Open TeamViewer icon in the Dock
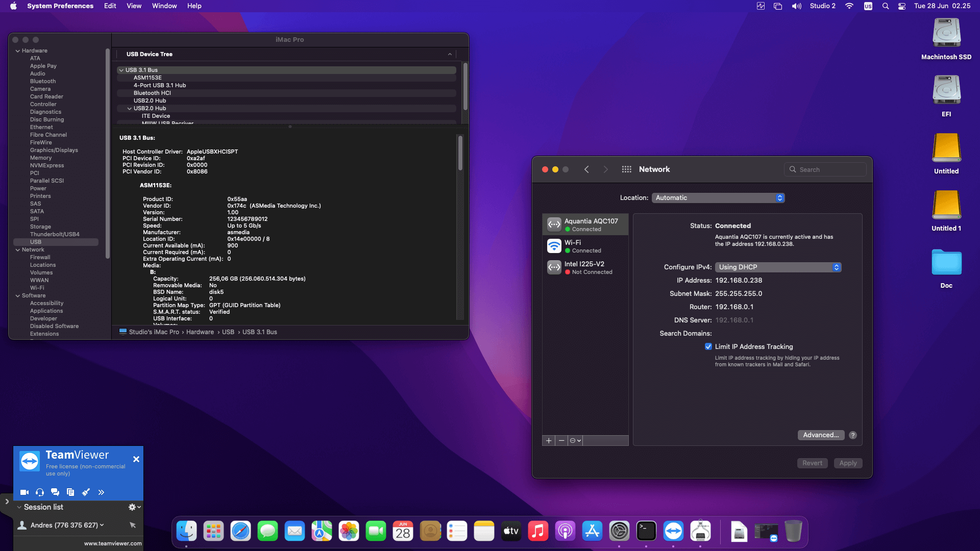The width and height of the screenshot is (980, 551). point(673,532)
